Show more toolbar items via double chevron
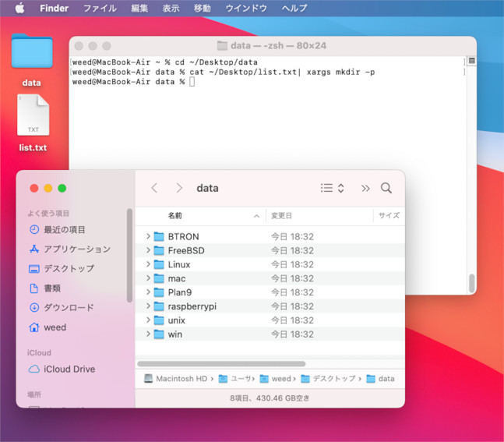Screen dimensions: 504x442 [x=365, y=188]
